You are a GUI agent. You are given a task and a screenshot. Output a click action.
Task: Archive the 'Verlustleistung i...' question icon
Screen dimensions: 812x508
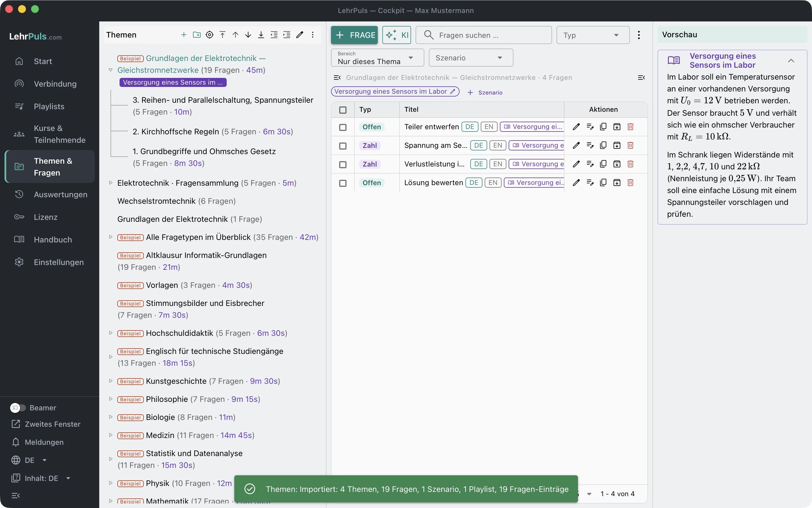(x=617, y=164)
